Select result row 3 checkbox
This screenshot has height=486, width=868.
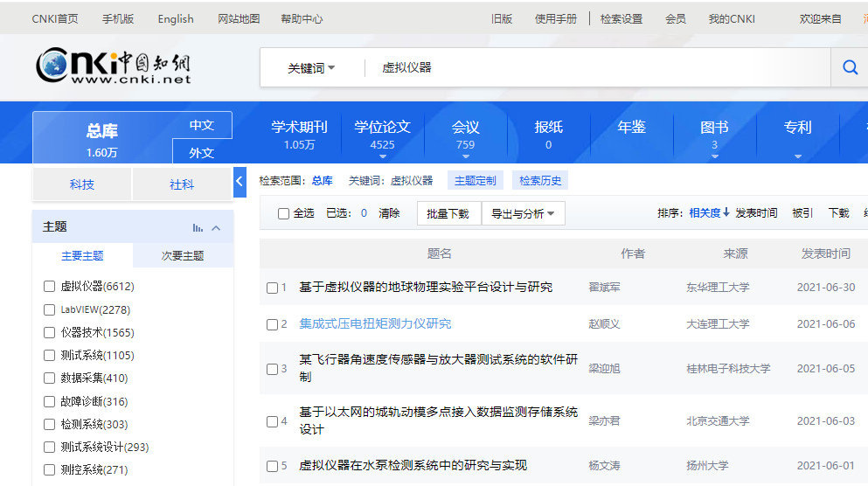[272, 369]
